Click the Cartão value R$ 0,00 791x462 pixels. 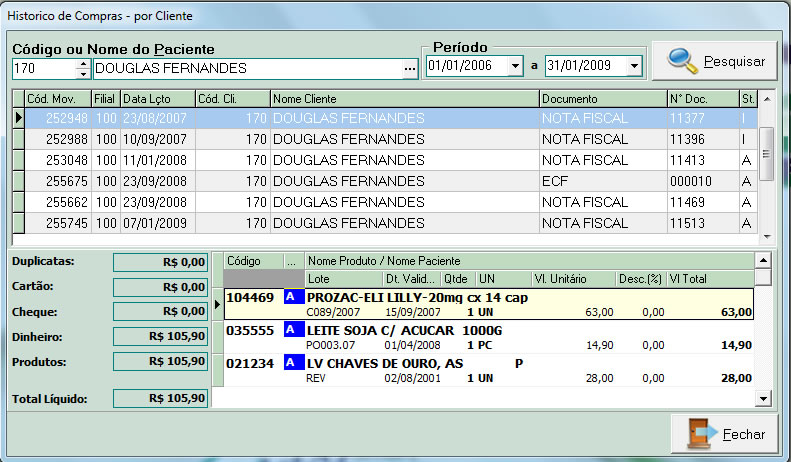pyautogui.click(x=160, y=287)
